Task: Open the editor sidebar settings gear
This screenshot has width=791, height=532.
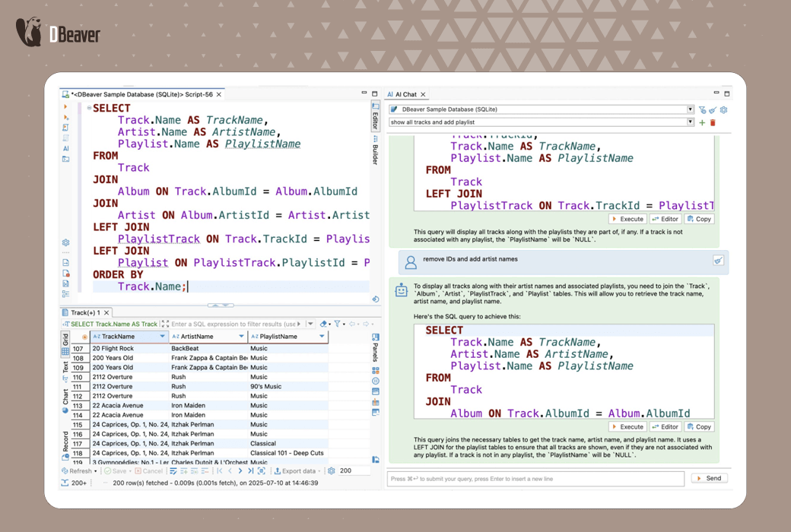Action: pyautogui.click(x=66, y=242)
